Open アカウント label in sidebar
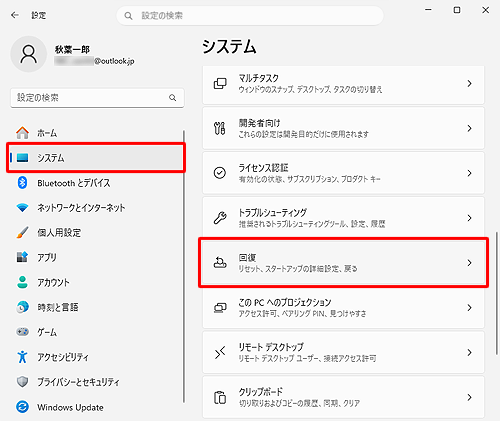 tap(53, 282)
